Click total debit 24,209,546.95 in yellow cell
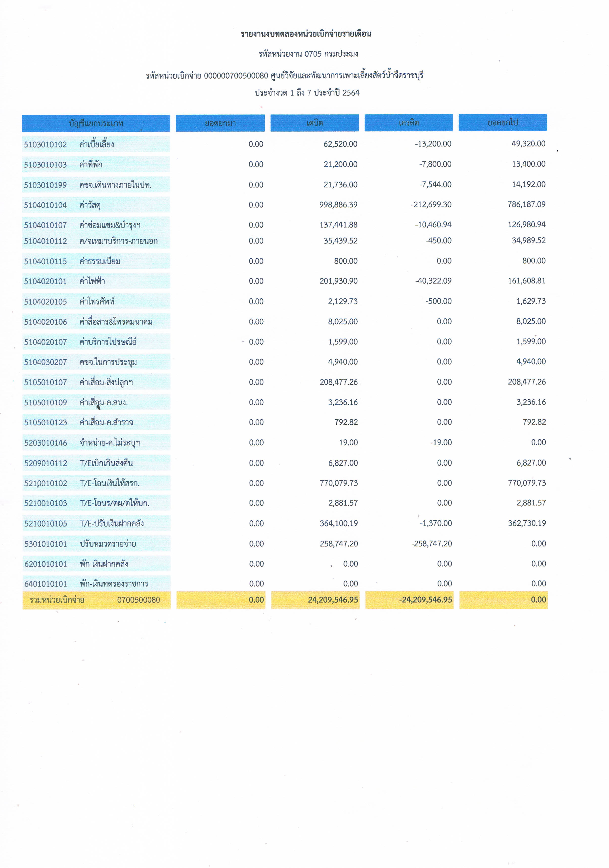The height and width of the screenshot is (868, 609). click(333, 600)
